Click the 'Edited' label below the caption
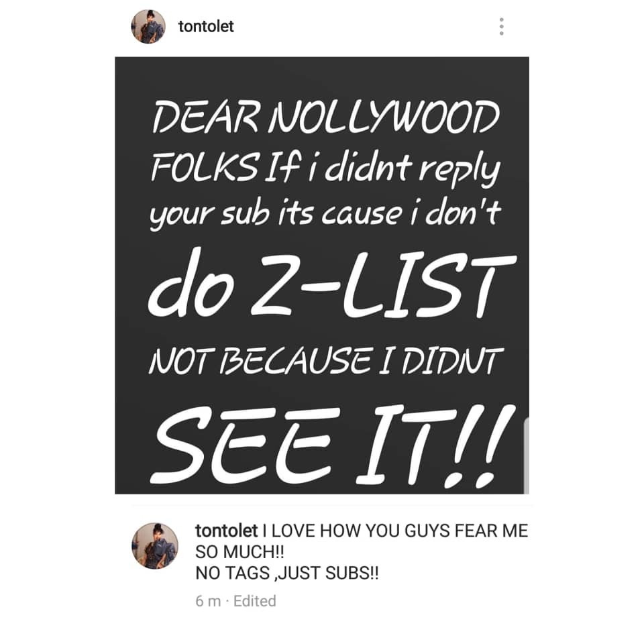The image size is (644, 644). pyautogui.click(x=255, y=601)
